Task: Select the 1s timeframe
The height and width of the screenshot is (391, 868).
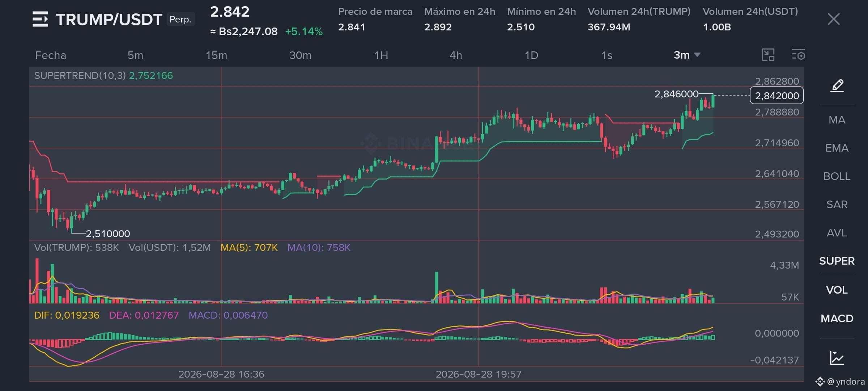Action: (607, 55)
